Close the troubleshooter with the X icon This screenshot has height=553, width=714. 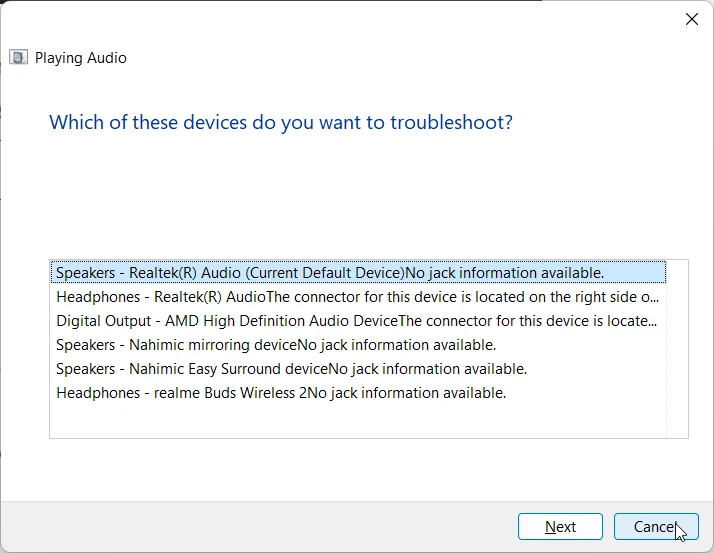692,19
